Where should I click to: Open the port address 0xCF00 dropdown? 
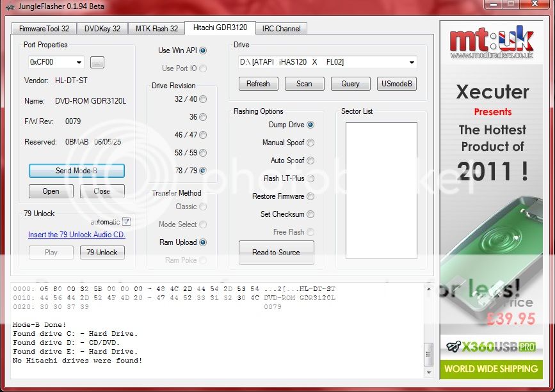pyautogui.click(x=78, y=63)
